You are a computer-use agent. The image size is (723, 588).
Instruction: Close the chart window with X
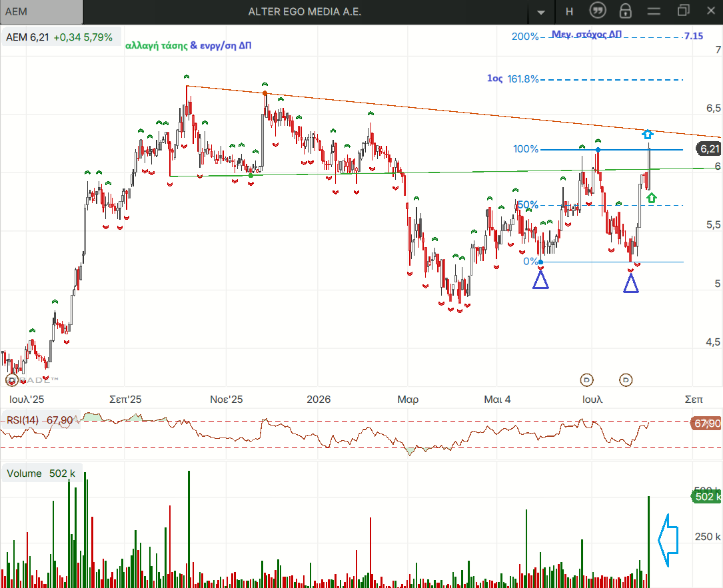click(x=711, y=11)
